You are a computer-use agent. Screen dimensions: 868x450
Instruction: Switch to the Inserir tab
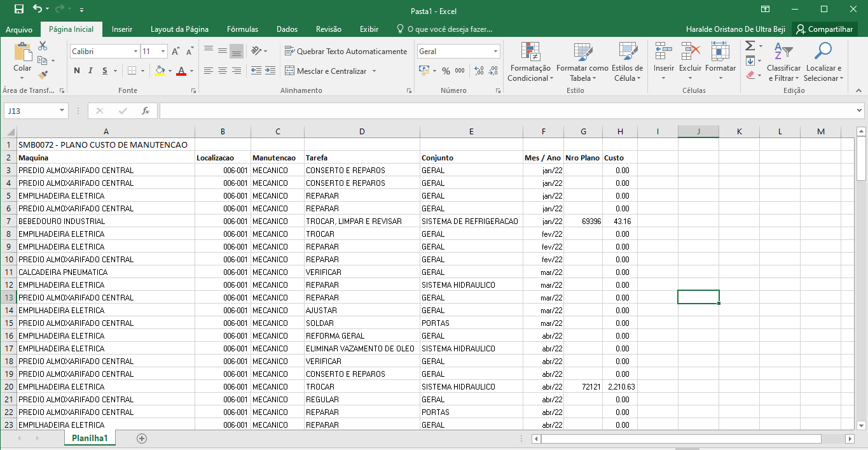point(122,29)
